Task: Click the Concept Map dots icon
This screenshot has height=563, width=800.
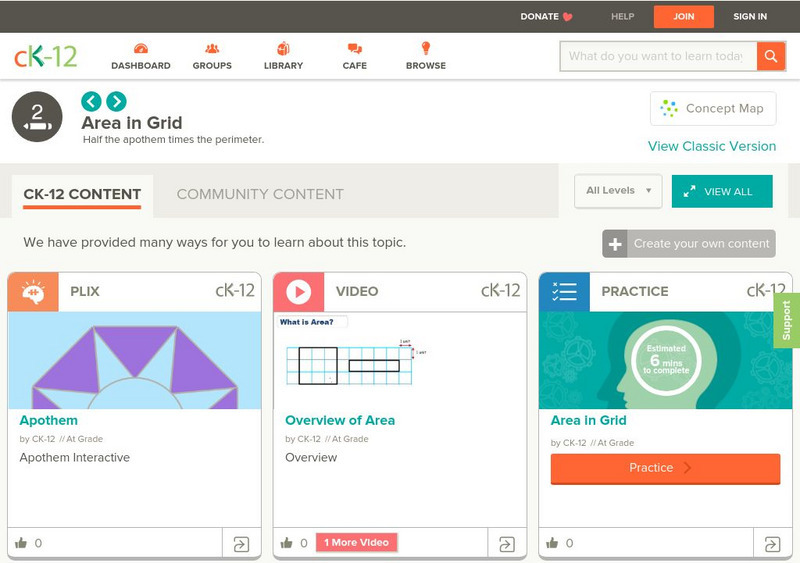Action: (669, 108)
